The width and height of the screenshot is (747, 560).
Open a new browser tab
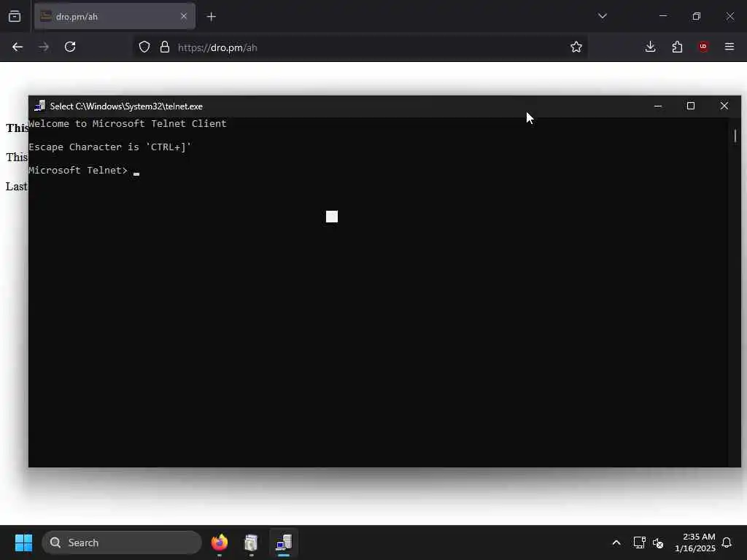pyautogui.click(x=211, y=17)
